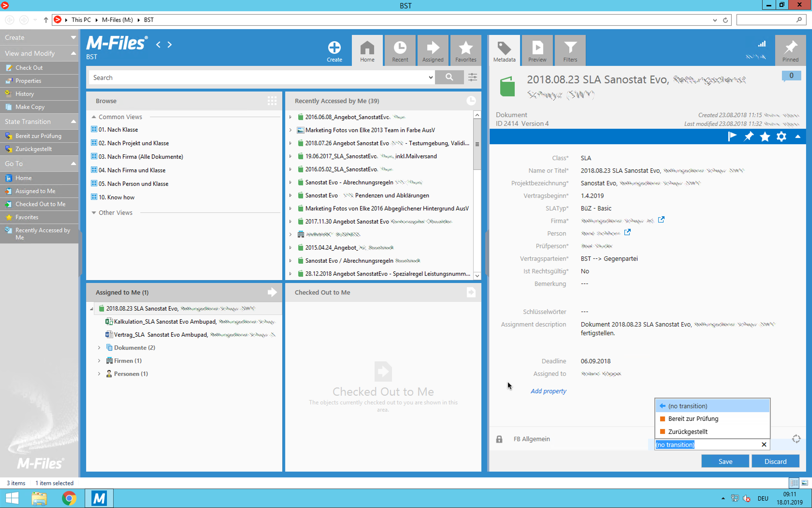
Task: Collapse the Common Views group
Action: click(94, 117)
